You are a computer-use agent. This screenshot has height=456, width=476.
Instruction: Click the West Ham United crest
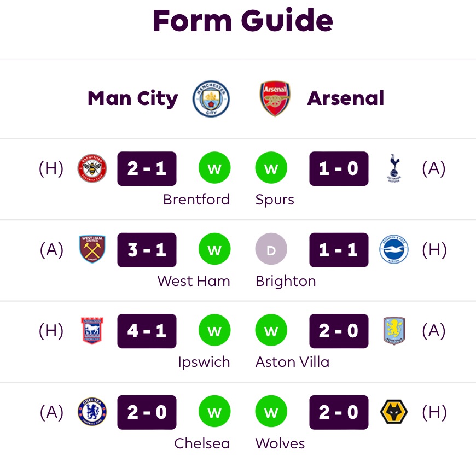[92, 250]
